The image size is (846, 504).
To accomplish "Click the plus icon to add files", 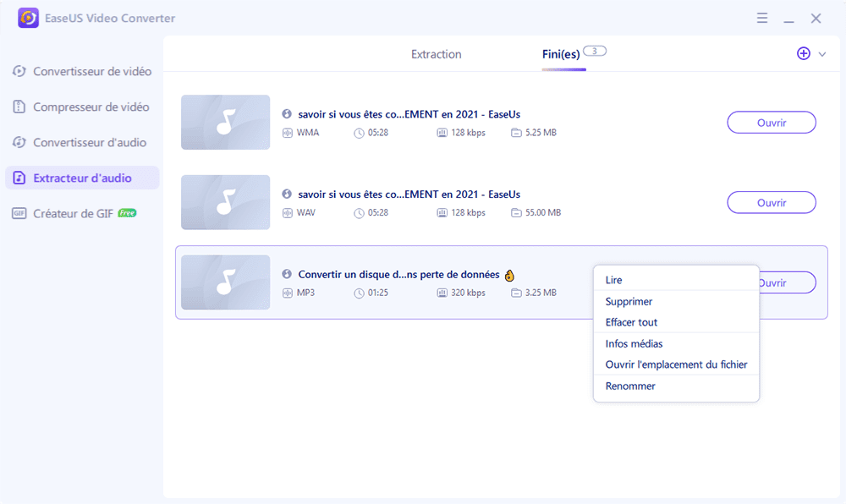I will pos(804,53).
